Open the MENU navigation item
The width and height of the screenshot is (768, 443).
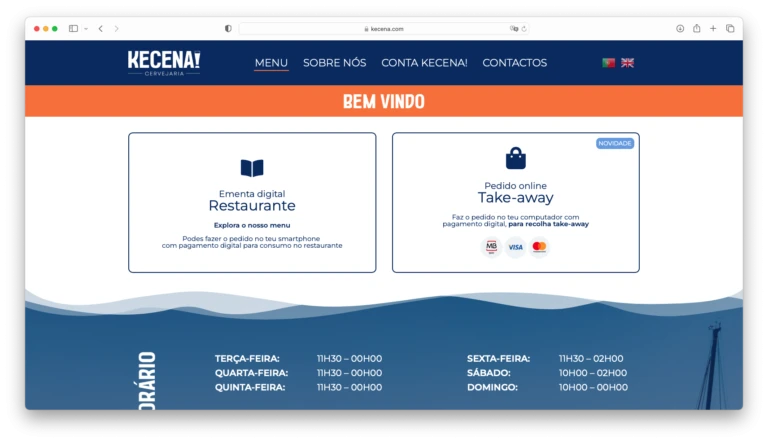[x=271, y=63]
